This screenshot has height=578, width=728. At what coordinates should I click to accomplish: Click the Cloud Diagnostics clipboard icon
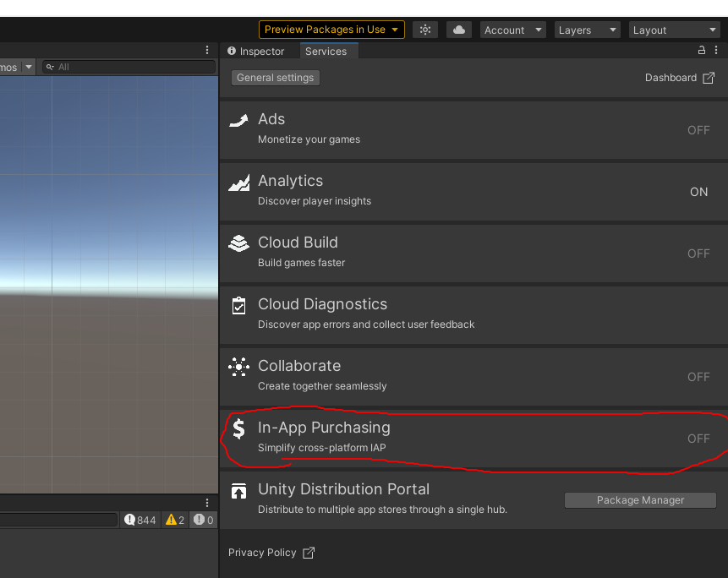(238, 305)
